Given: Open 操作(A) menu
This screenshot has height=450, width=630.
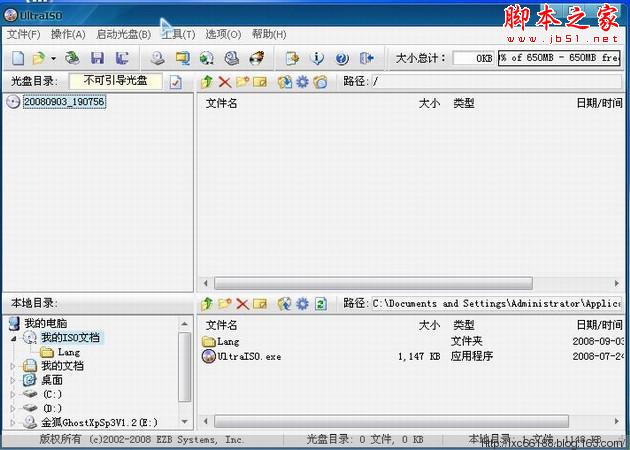Looking at the screenshot, I should [x=68, y=35].
